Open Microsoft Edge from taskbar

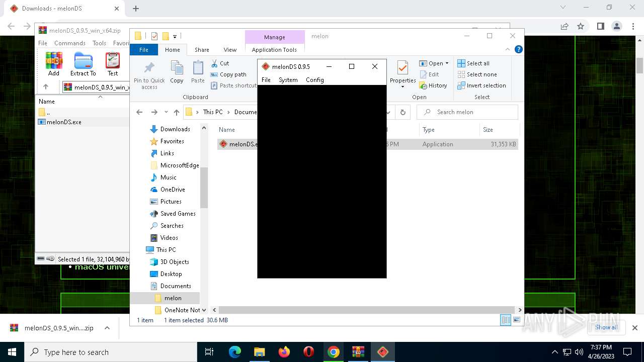235,352
